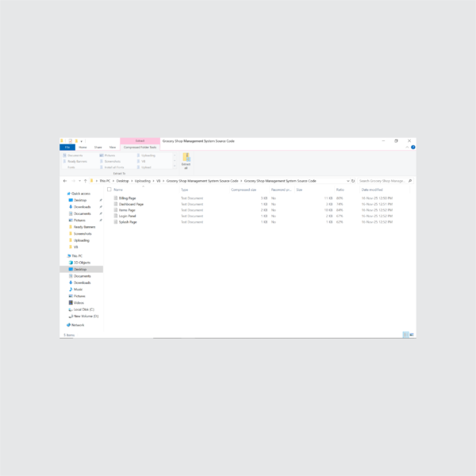
Task: Click the Billing Page file icon
Action: pos(116,198)
